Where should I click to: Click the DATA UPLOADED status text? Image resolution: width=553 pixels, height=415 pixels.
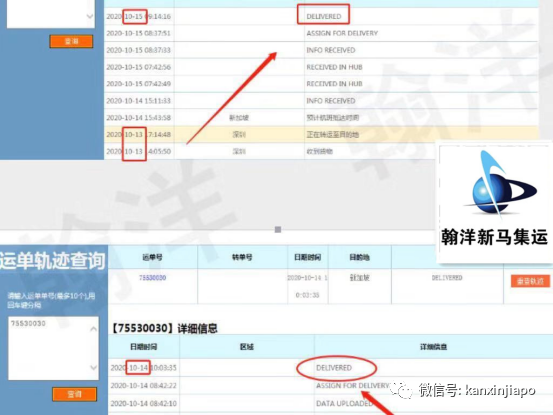click(x=345, y=403)
